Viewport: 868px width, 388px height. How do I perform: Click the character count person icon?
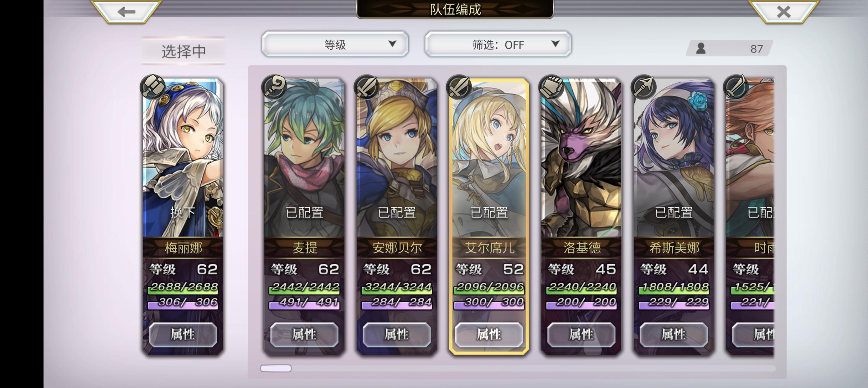click(x=701, y=48)
